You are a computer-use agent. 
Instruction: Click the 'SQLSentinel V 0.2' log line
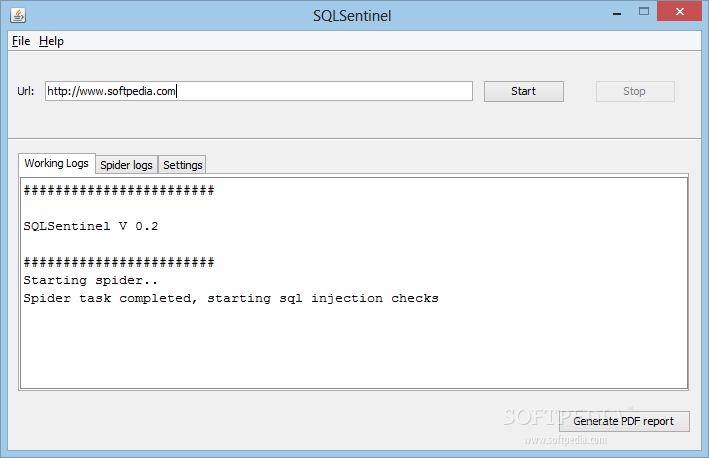point(90,226)
